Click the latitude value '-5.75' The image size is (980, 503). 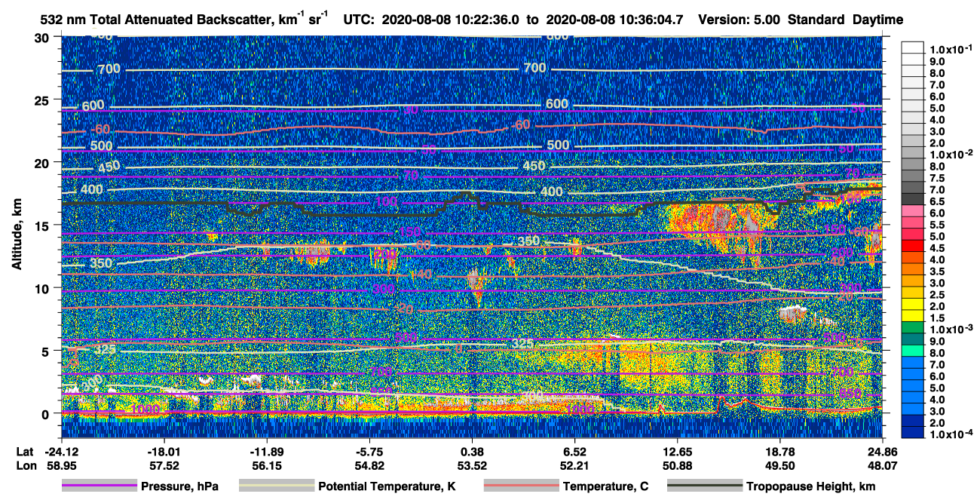click(369, 451)
